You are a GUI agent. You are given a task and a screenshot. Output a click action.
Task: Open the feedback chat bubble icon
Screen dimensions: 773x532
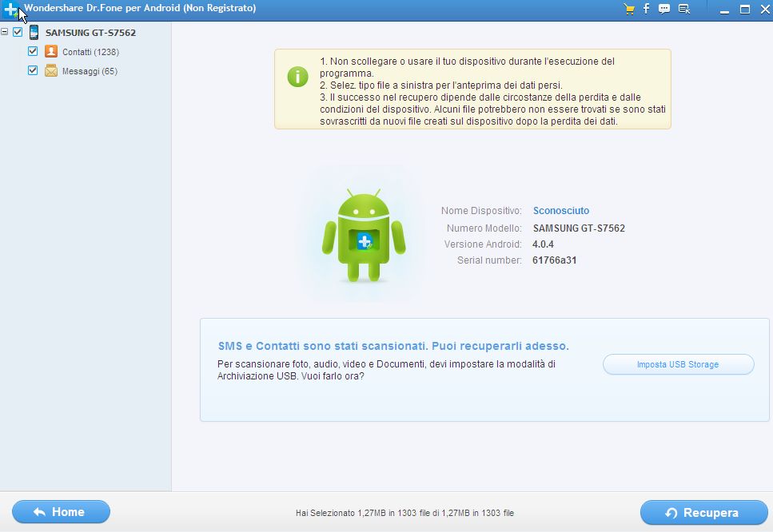point(664,9)
